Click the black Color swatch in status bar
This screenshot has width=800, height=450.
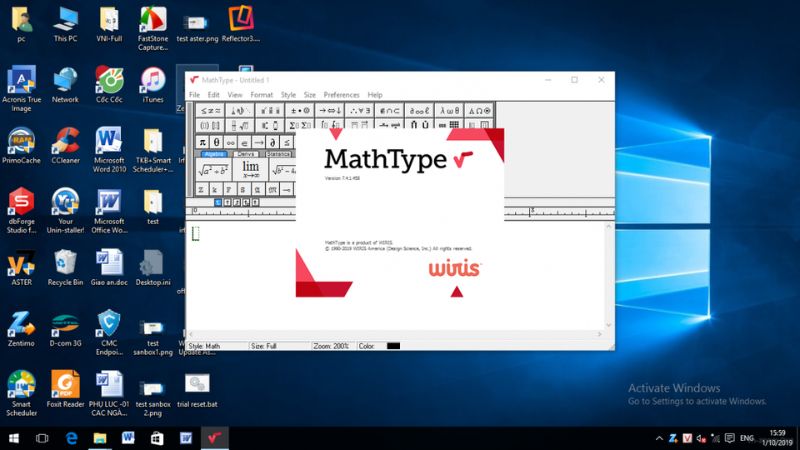coord(393,346)
